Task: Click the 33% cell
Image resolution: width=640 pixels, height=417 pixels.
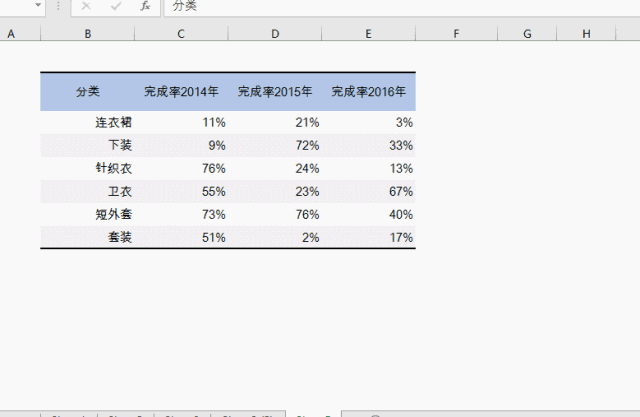Action: [x=368, y=145]
